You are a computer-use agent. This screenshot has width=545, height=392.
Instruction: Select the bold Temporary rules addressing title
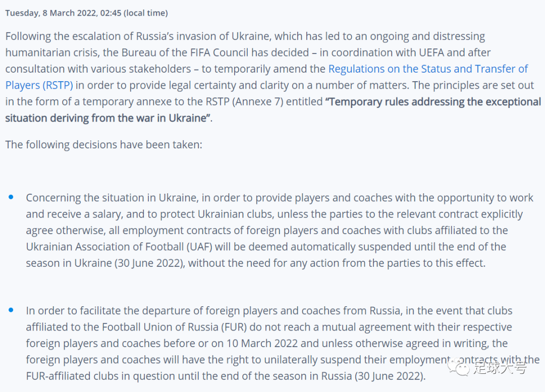point(273,110)
